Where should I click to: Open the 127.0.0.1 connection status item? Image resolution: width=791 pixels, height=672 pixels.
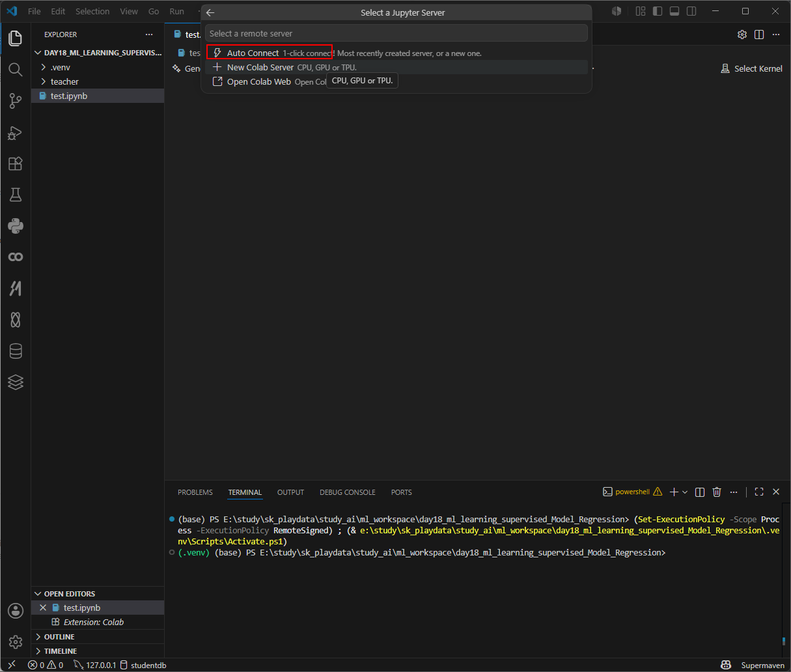95,665
